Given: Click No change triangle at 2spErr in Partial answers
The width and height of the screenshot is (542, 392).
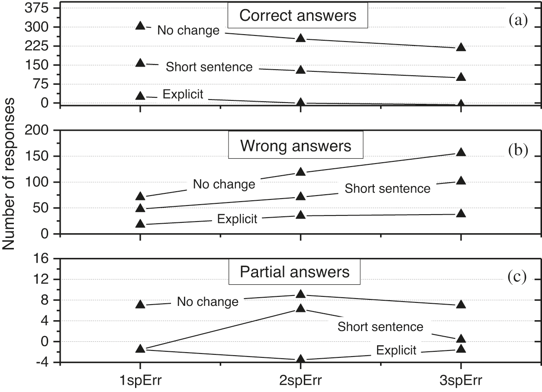Looking at the screenshot, I should 301,294.
